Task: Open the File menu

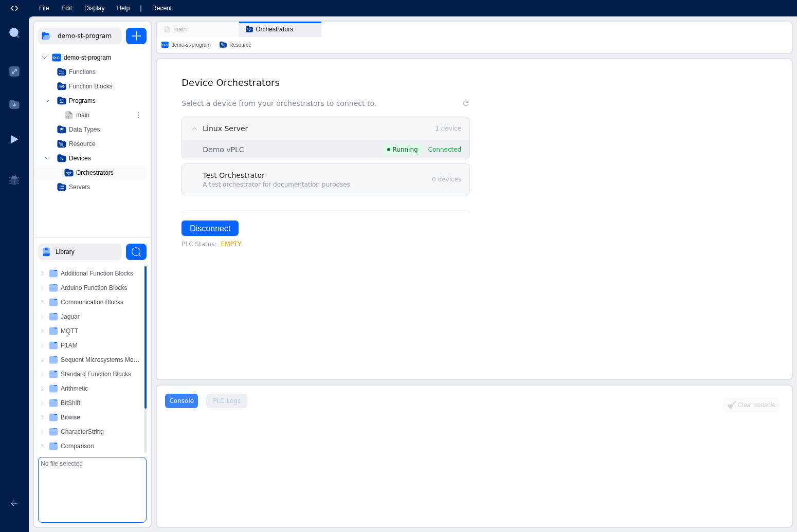Action: [44, 8]
